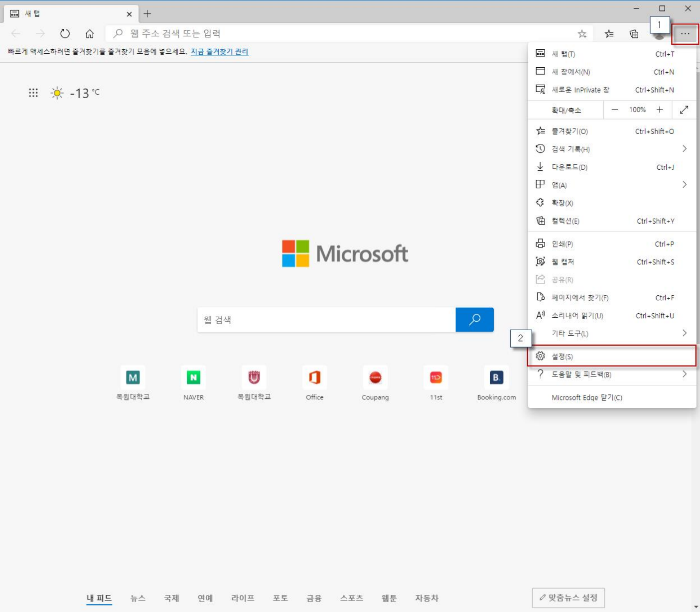
Task: Click the browser refresh icon
Action: [65, 34]
